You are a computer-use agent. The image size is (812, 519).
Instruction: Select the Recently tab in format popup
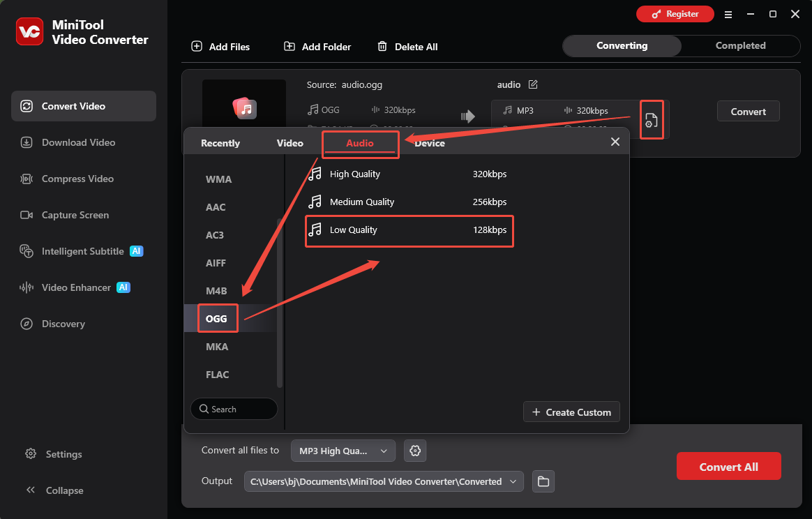(x=220, y=144)
